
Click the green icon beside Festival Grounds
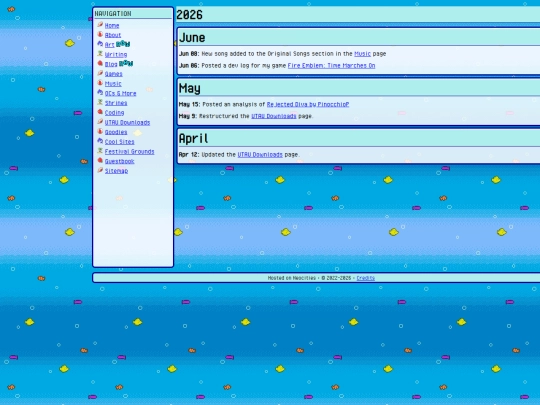click(100, 150)
